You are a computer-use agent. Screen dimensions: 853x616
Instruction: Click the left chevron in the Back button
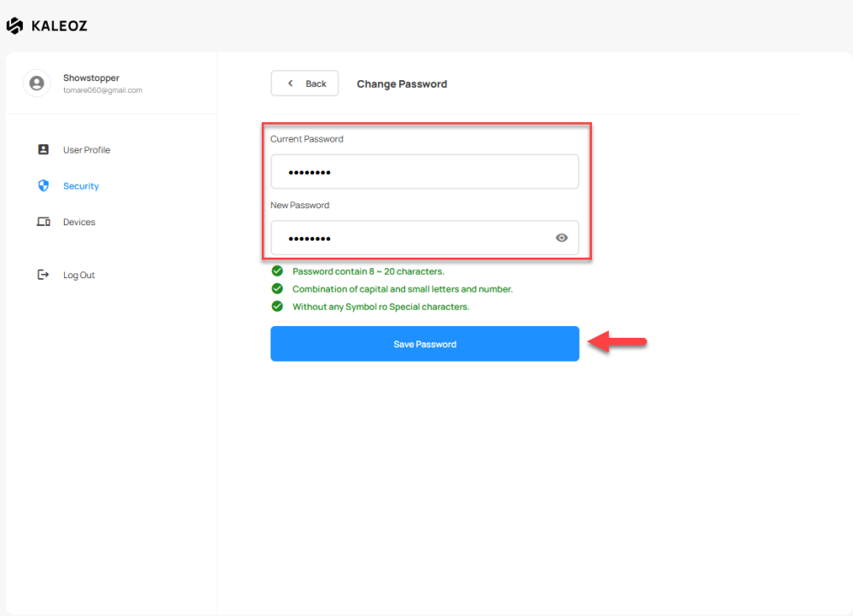click(x=290, y=84)
